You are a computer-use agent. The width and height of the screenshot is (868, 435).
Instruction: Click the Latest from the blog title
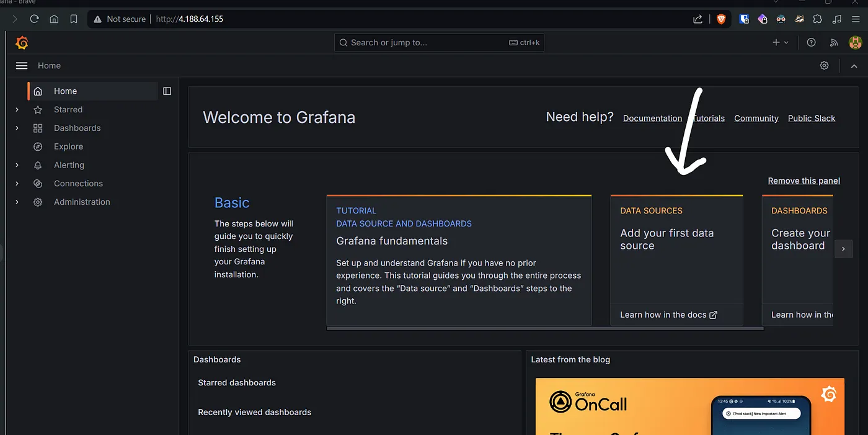(x=570, y=360)
